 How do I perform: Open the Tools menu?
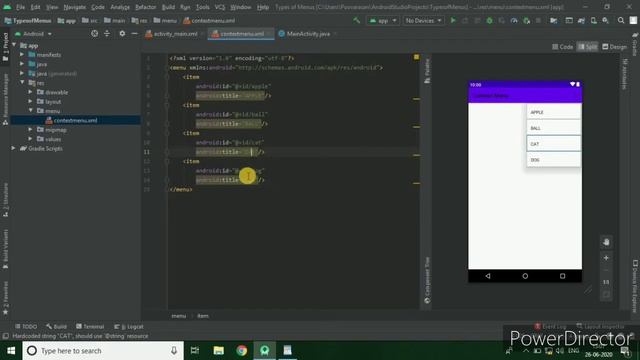coord(202,7)
